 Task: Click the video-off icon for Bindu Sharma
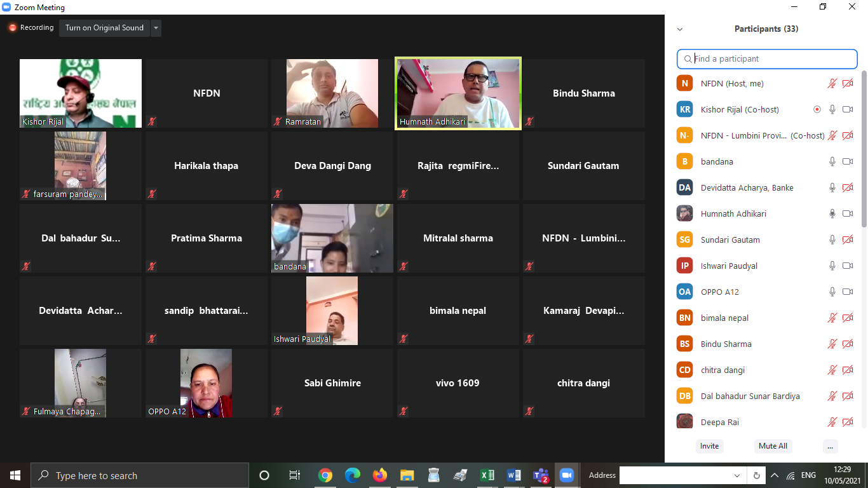(847, 344)
